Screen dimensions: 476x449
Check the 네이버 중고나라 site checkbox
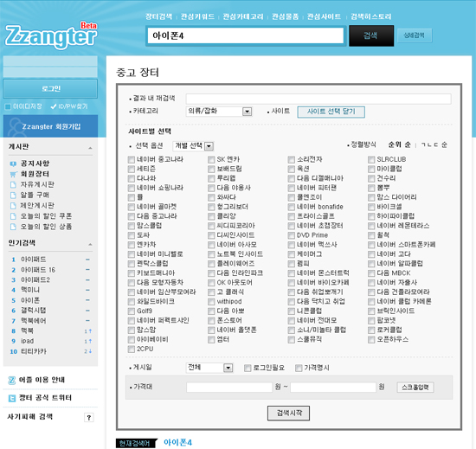[132, 159]
